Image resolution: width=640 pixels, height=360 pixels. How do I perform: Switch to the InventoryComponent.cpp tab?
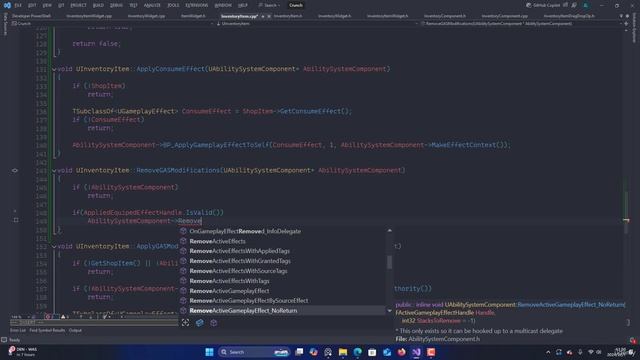[504, 16]
